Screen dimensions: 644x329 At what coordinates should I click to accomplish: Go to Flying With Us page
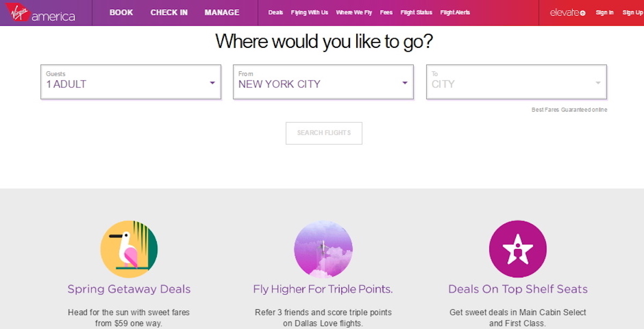coord(310,12)
